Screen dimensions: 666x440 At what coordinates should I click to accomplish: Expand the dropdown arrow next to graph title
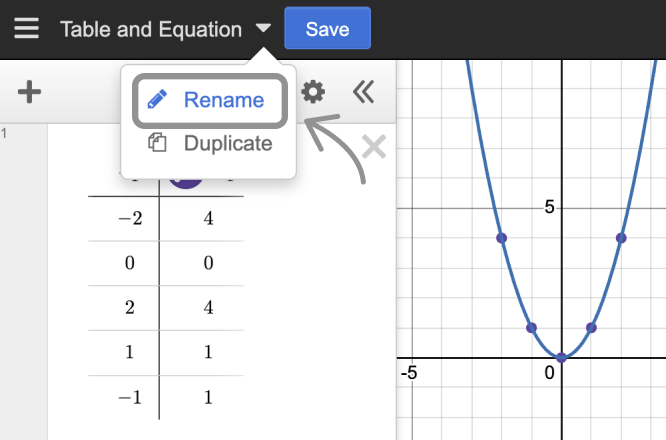coord(263,28)
